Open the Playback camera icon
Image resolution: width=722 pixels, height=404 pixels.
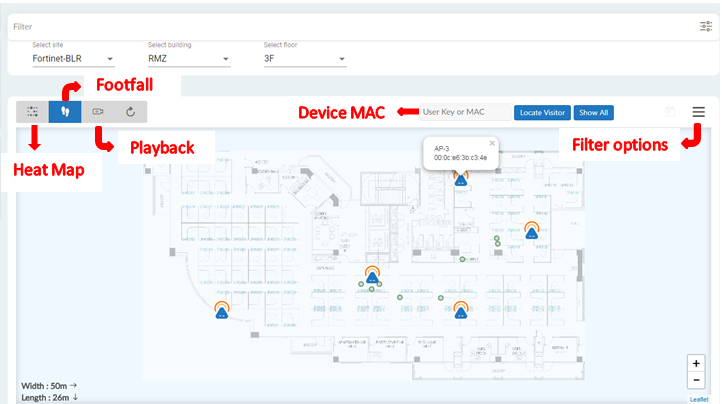pos(98,112)
